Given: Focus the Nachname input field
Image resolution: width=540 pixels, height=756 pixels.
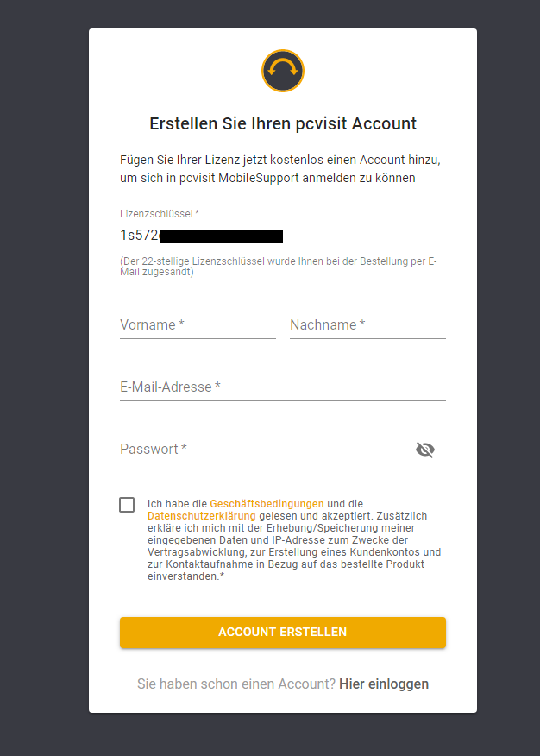Looking at the screenshot, I should point(367,325).
